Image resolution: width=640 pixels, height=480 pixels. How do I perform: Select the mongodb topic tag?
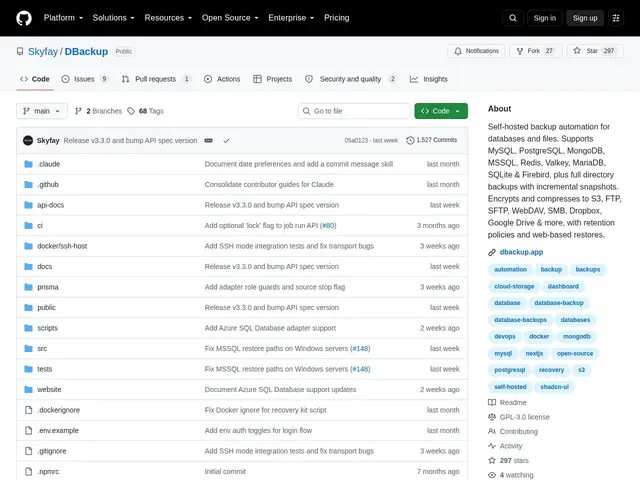tap(576, 336)
